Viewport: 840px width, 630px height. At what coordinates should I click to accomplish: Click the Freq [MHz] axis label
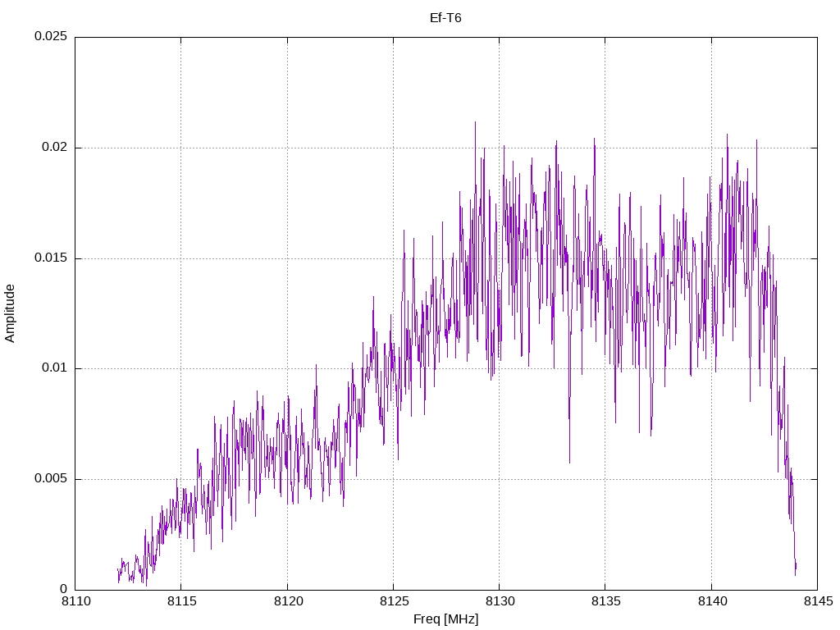(445, 619)
